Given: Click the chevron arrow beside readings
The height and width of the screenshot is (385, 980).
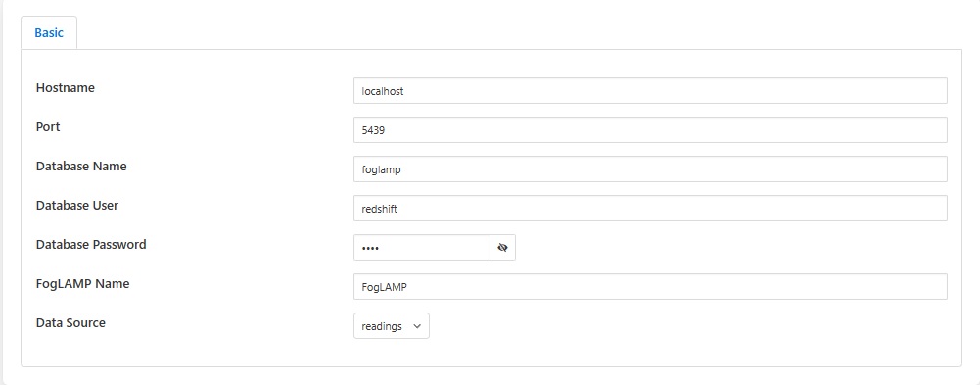Looking at the screenshot, I should [417, 326].
